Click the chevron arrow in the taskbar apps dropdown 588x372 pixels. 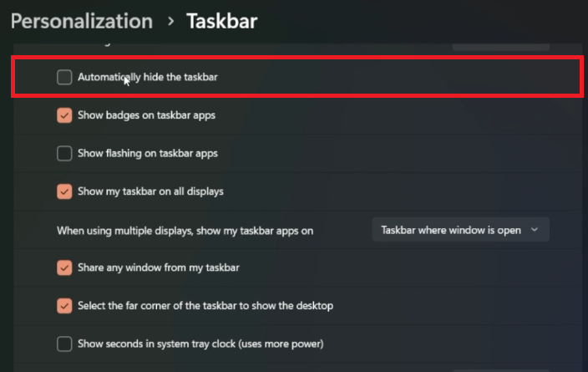tap(535, 230)
